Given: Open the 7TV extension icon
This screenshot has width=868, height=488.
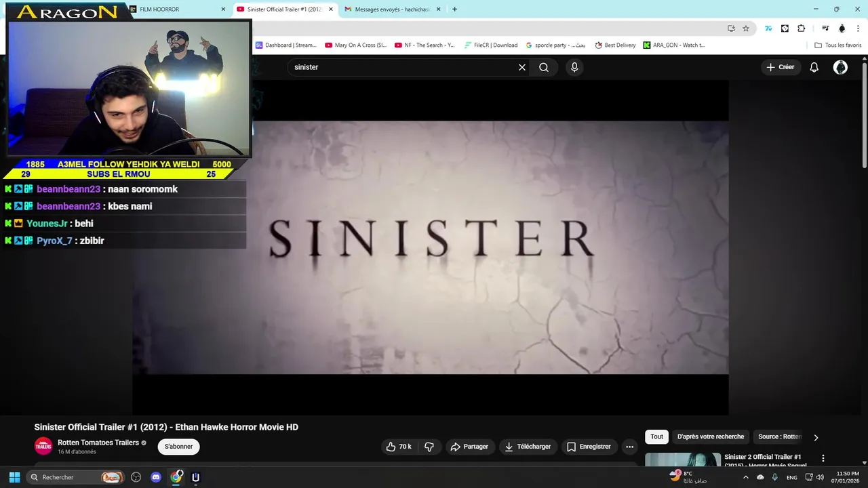Looking at the screenshot, I should point(768,28).
